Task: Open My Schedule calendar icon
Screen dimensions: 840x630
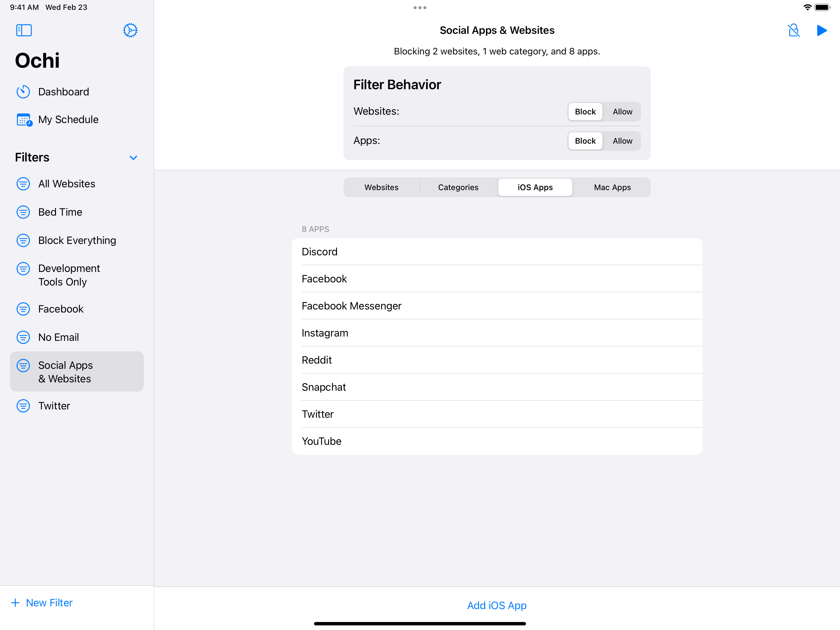Action: pos(24,120)
